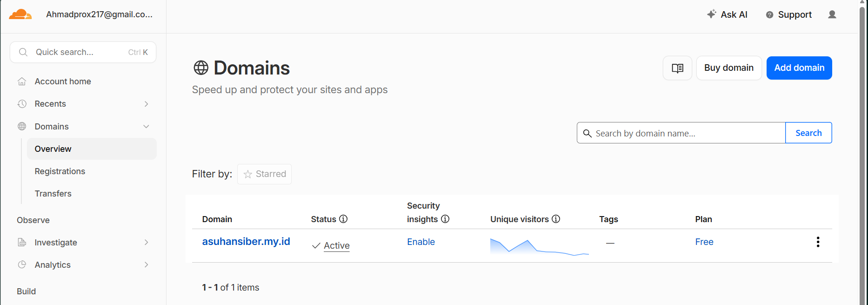Click the Add domain button

click(x=799, y=68)
